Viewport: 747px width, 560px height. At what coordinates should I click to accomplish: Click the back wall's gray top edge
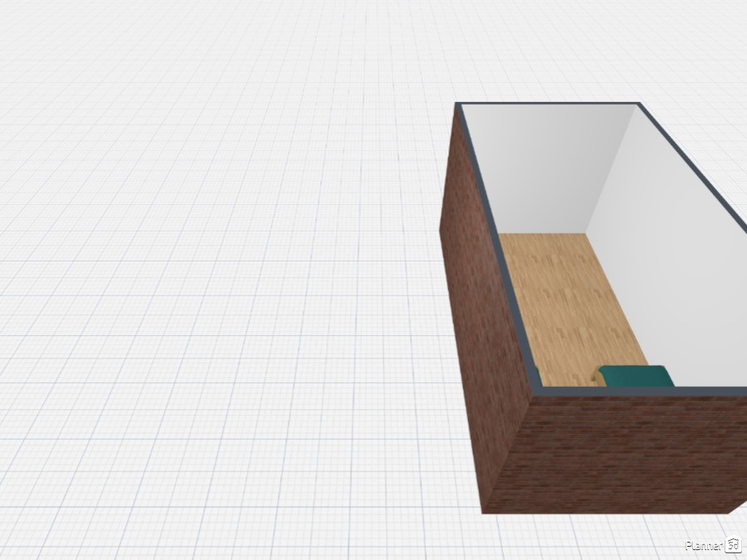click(x=548, y=105)
